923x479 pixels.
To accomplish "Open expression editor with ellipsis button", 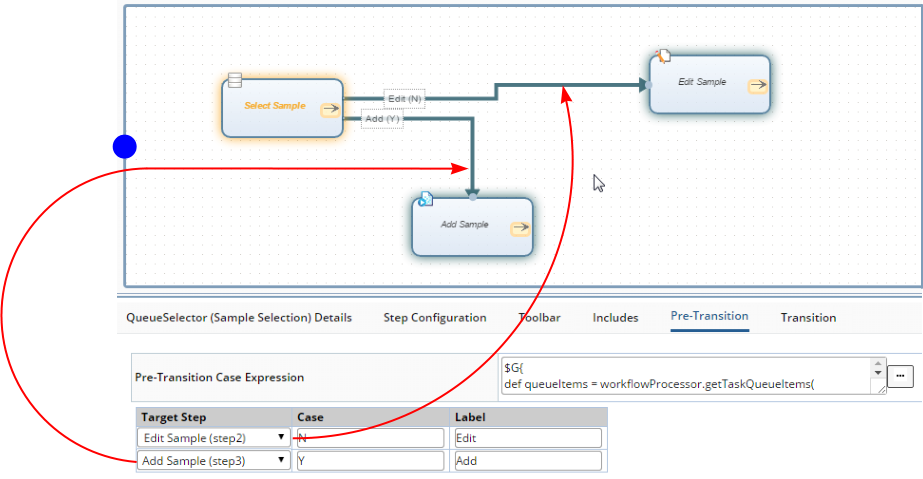I will [900, 376].
